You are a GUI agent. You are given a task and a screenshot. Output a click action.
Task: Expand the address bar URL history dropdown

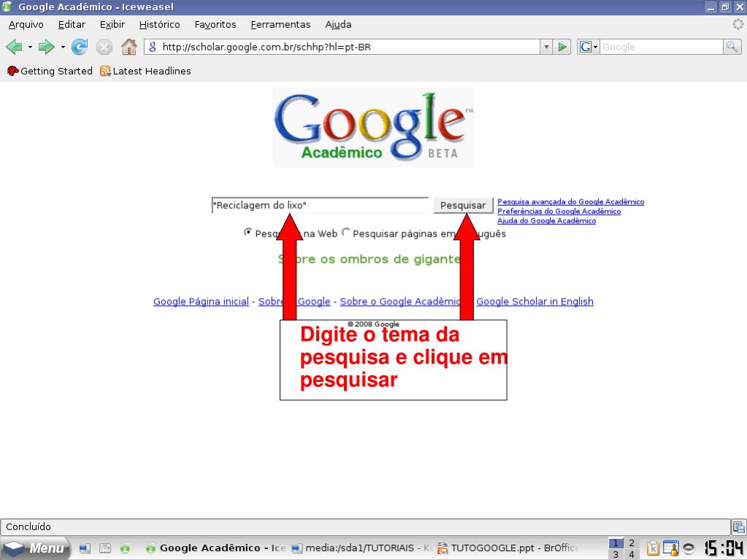tap(546, 47)
